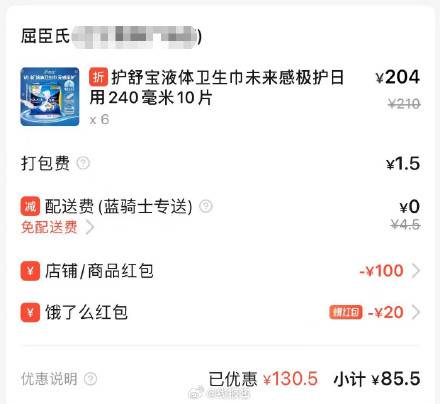
Task: Tap the help icon beside 配送费 (蓝骑士专送)
Action: (x=206, y=206)
